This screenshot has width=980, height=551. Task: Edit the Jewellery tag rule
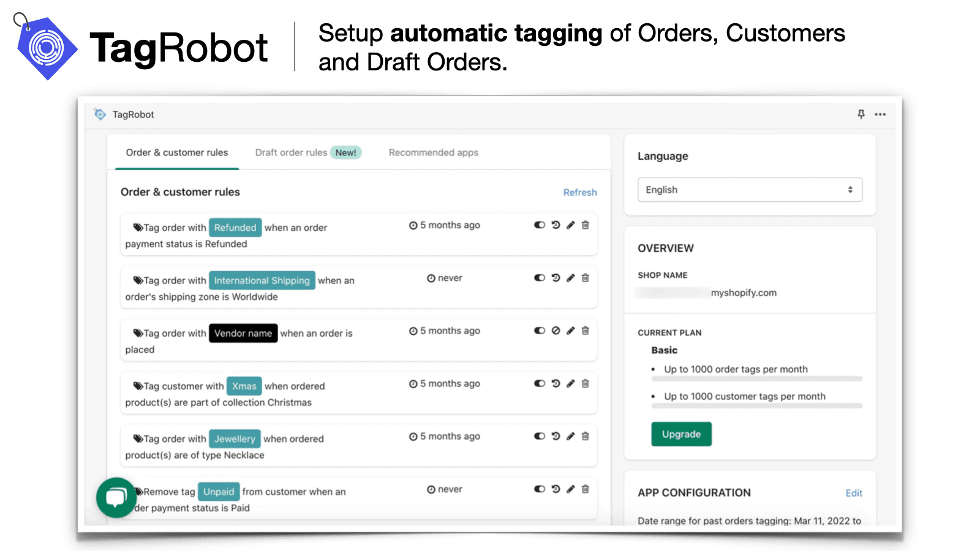[x=570, y=436]
